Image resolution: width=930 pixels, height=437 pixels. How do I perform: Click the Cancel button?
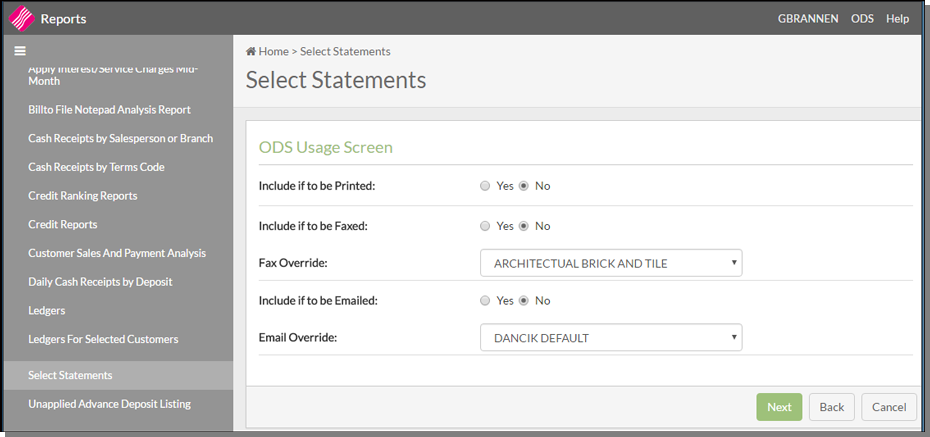coord(888,407)
